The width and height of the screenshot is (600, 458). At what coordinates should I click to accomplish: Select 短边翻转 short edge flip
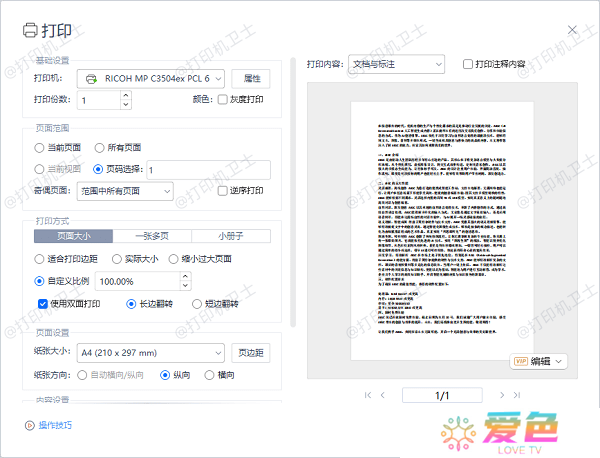tap(197, 304)
